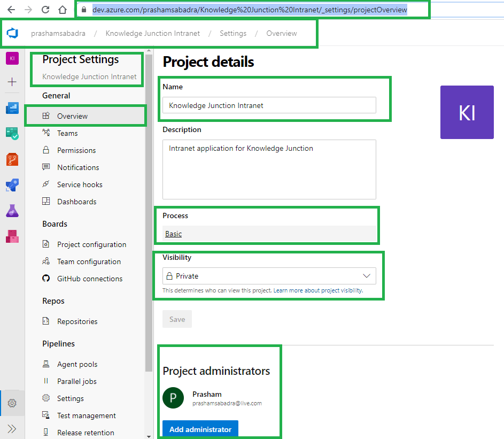Viewport: 504px width, 439px height.
Task: Open prashamsabadra breadcrumb link
Action: click(x=58, y=34)
